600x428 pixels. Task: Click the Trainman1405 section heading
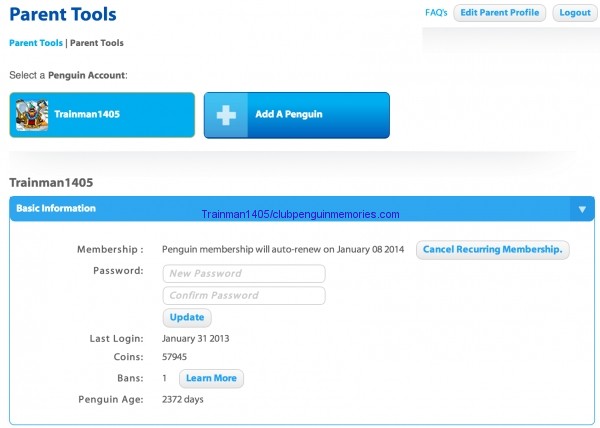(x=51, y=182)
